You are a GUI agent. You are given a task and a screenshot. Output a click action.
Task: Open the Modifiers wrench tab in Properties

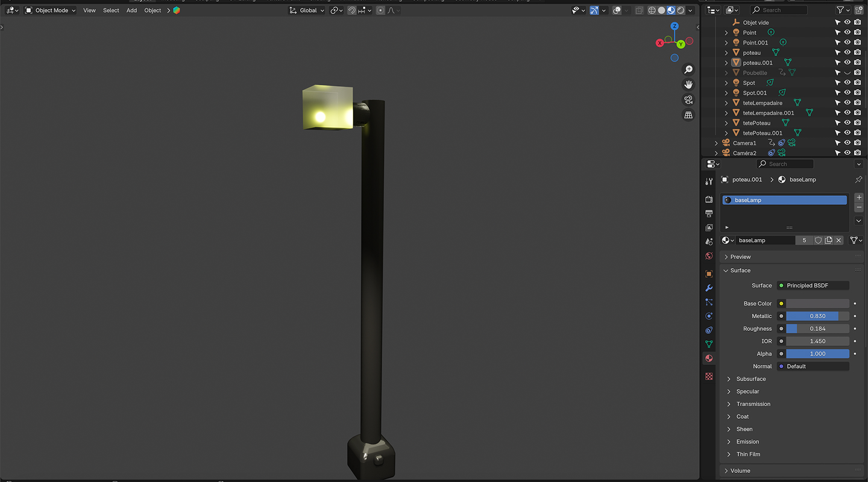click(x=709, y=288)
